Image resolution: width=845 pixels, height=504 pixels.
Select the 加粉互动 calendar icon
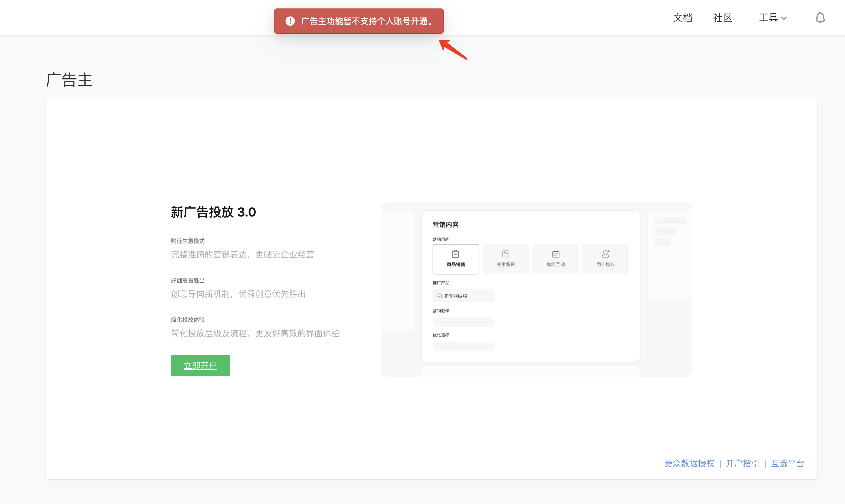click(555, 254)
